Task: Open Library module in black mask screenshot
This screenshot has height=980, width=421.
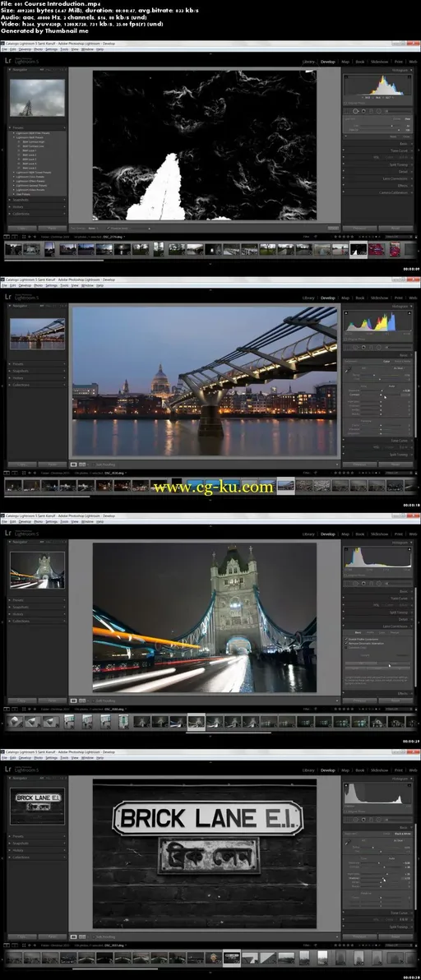Action: tap(308, 62)
